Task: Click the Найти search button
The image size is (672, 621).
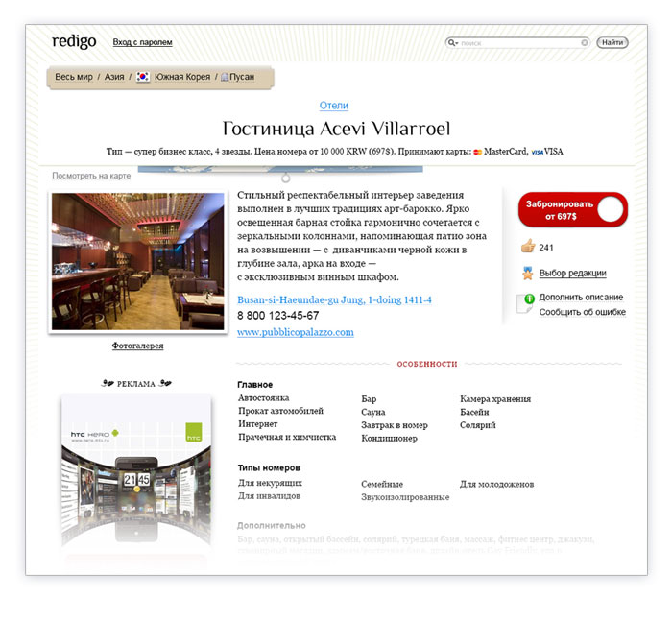Action: point(612,42)
